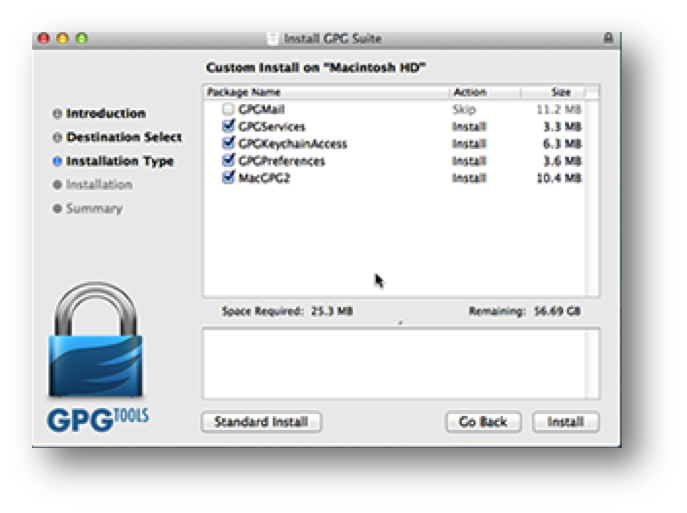The height and width of the screenshot is (513, 687).
Task: Minimize the installer with yellow button
Action: 63,38
